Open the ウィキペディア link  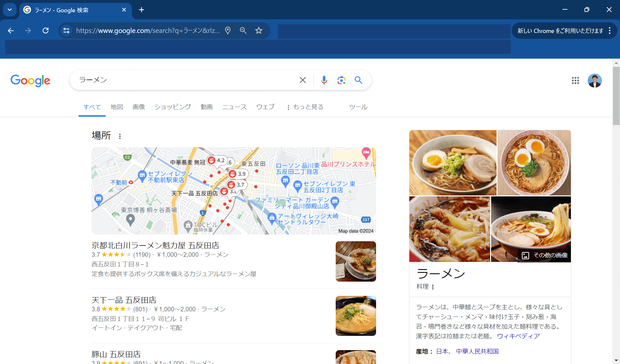point(518,337)
